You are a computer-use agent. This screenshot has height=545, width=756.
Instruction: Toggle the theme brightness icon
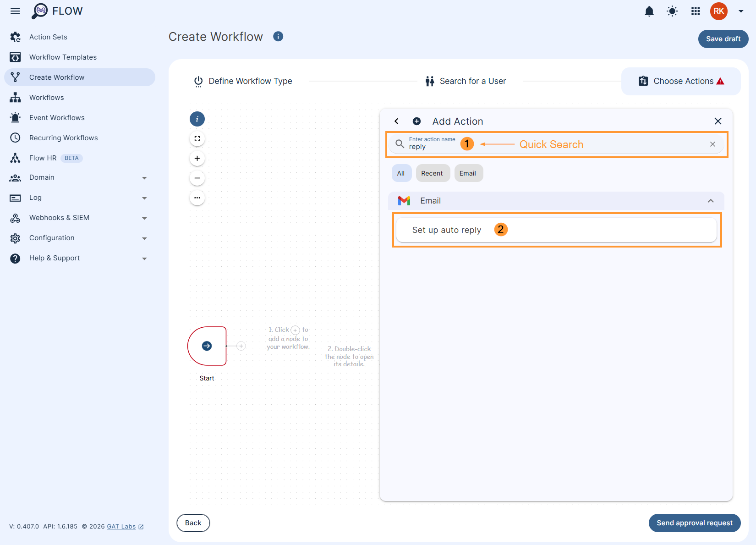coord(672,11)
